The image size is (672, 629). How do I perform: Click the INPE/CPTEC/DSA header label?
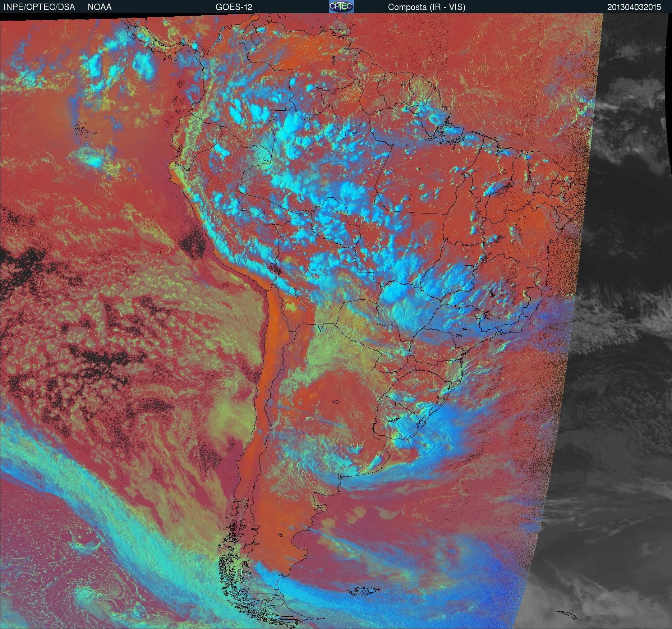(x=39, y=7)
